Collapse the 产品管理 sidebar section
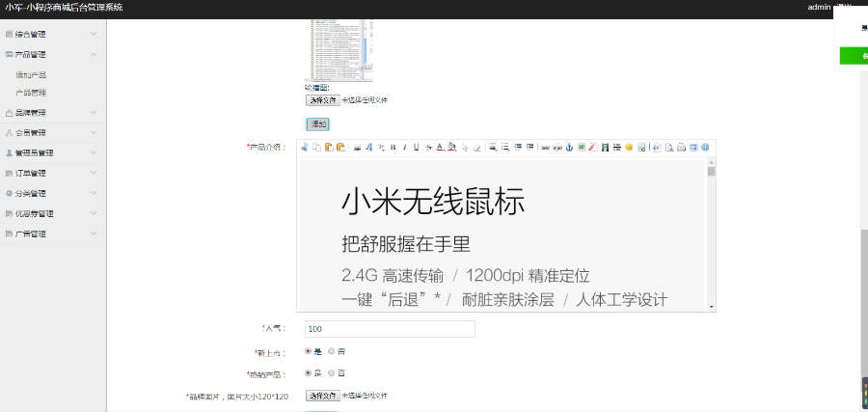Image resolution: width=868 pixels, height=412 pixels. coord(53,54)
